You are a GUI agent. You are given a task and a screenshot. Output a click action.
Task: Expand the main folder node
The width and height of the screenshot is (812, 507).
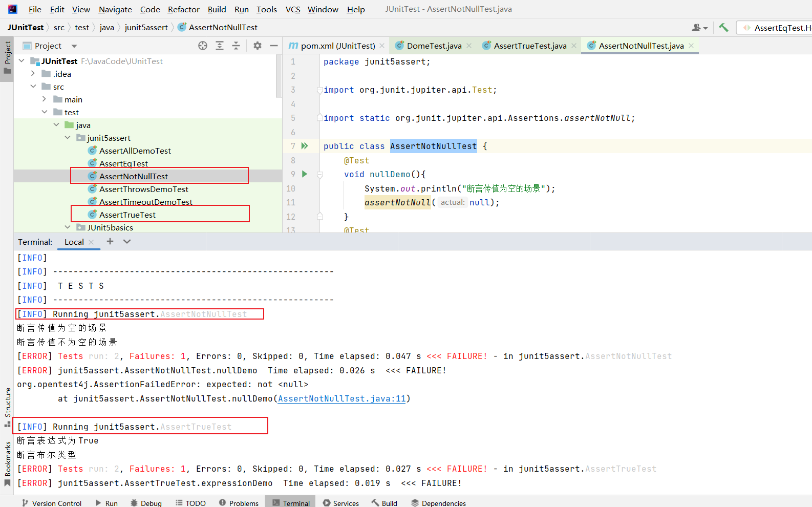click(x=45, y=99)
